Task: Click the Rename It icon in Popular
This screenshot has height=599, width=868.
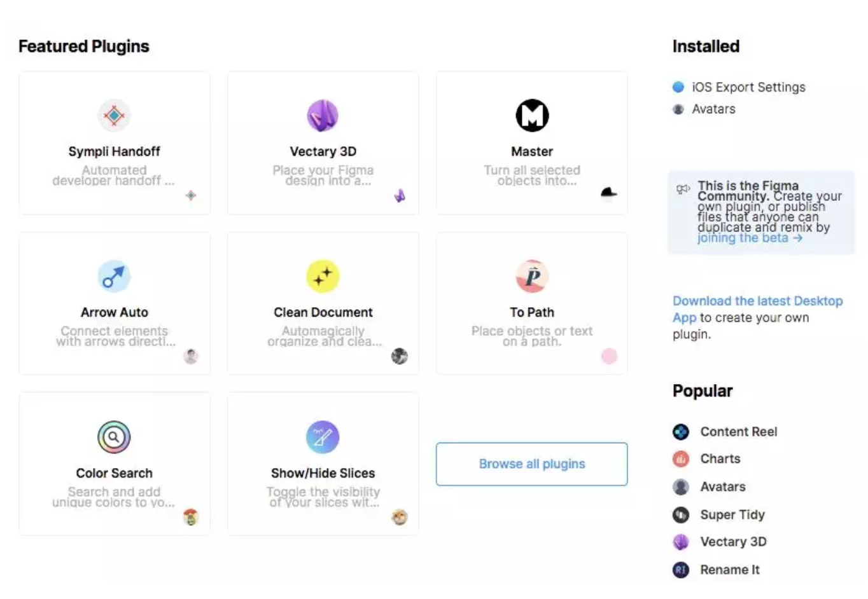Action: [x=681, y=570]
